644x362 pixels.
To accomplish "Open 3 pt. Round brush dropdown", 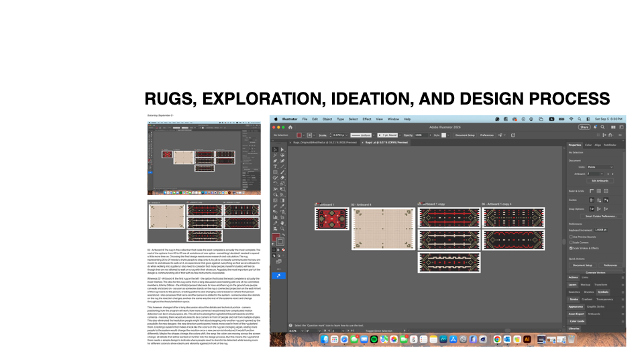I will click(400, 135).
